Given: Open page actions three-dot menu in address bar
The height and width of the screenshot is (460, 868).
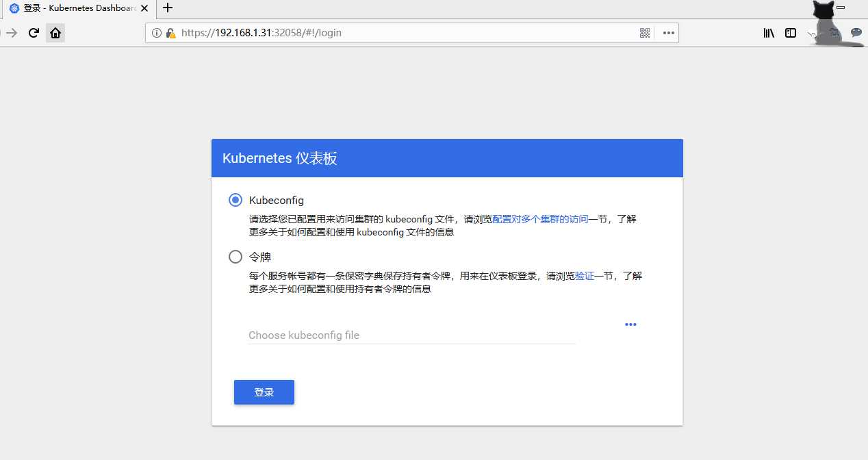Looking at the screenshot, I should tap(669, 33).
